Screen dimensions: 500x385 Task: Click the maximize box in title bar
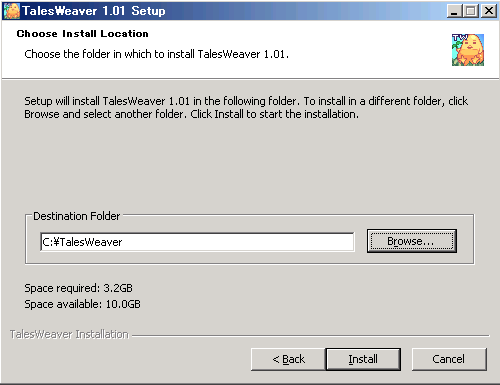[470, 11]
